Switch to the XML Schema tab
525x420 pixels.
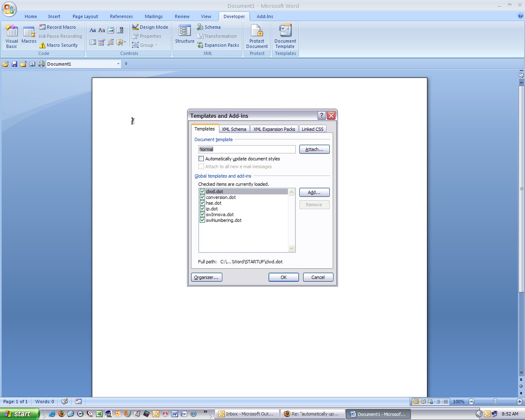coord(234,129)
